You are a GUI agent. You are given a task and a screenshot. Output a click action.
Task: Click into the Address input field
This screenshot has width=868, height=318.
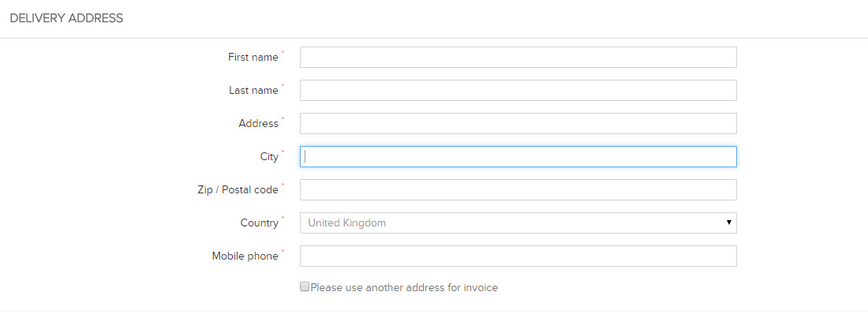click(518, 124)
